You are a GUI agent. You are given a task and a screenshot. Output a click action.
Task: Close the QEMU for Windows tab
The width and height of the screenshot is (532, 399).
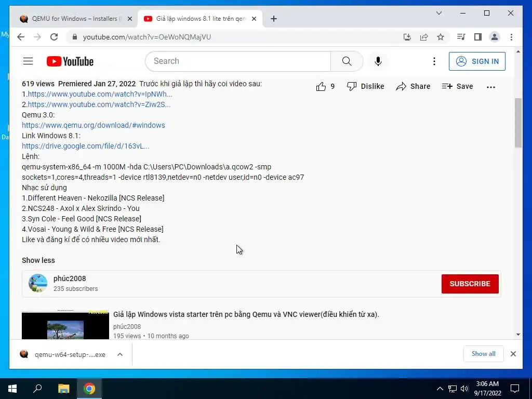[129, 19]
